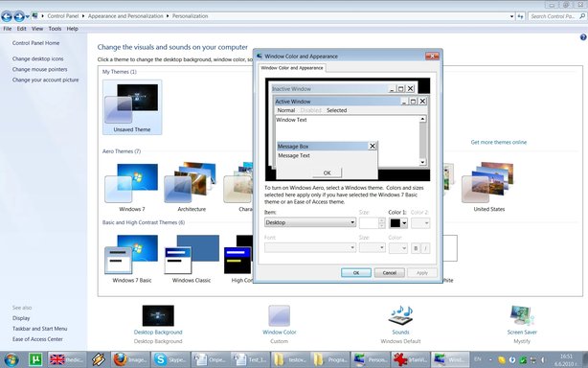This screenshot has width=588, height=368.
Task: Go to Control Panel Home
Action: [35, 43]
